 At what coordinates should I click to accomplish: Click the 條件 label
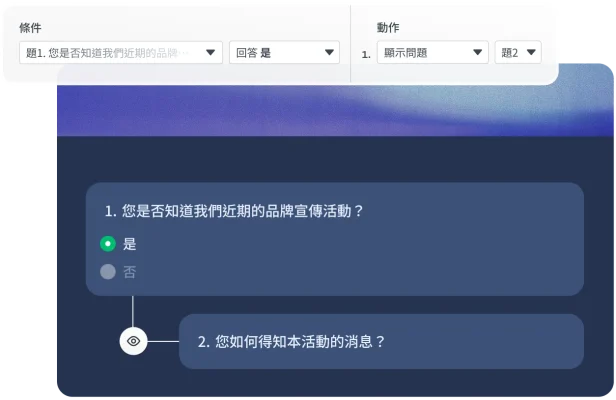[x=30, y=28]
